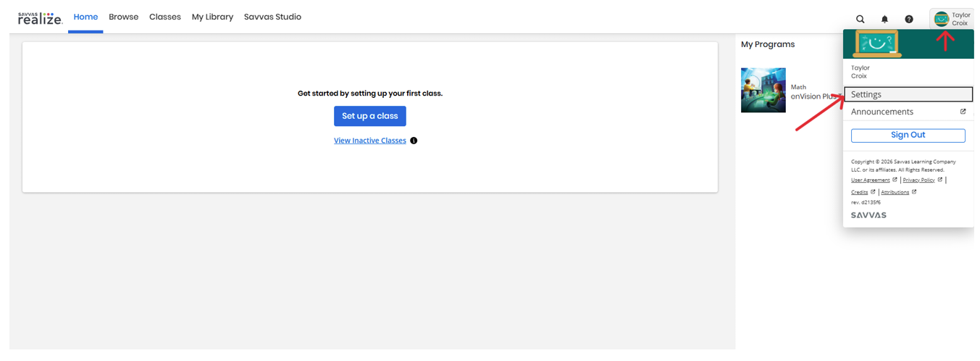Open the Privacy Policy link
Screen dimensions: 980x361
(x=918, y=180)
